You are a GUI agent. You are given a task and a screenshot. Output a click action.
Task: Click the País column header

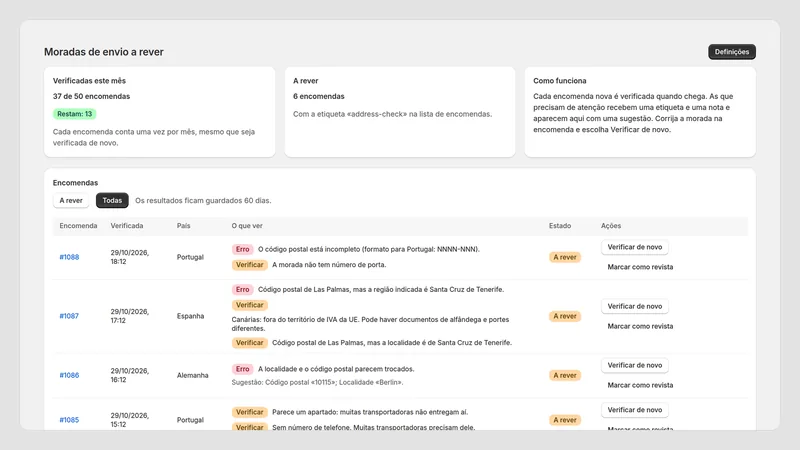click(x=183, y=226)
